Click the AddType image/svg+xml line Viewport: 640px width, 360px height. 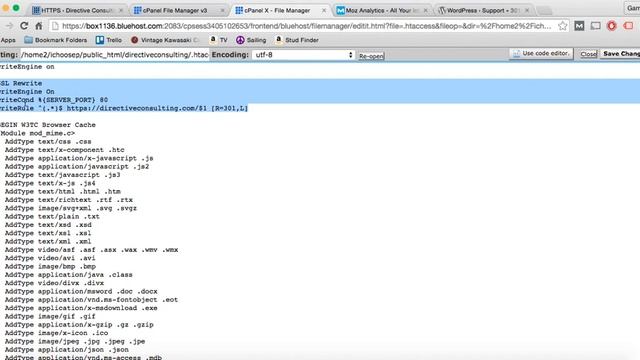pos(71,208)
